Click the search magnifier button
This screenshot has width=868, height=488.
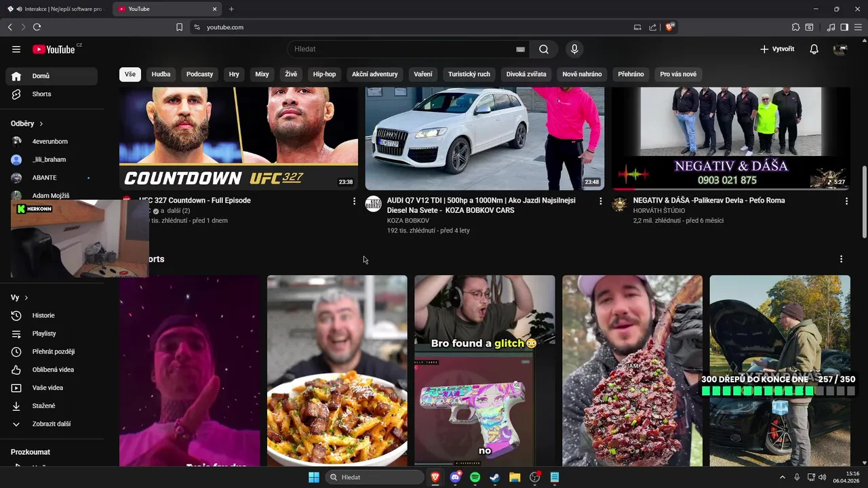coord(544,49)
